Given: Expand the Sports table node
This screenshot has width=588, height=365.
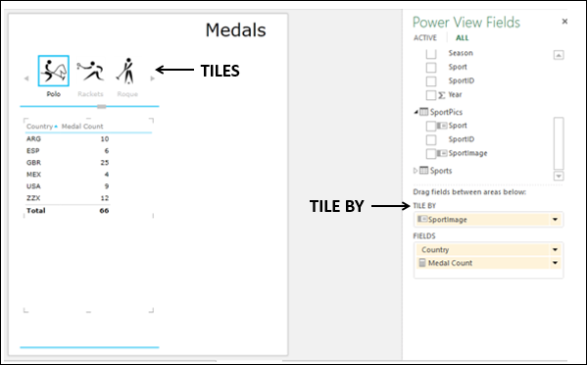Looking at the screenshot, I should 416,171.
